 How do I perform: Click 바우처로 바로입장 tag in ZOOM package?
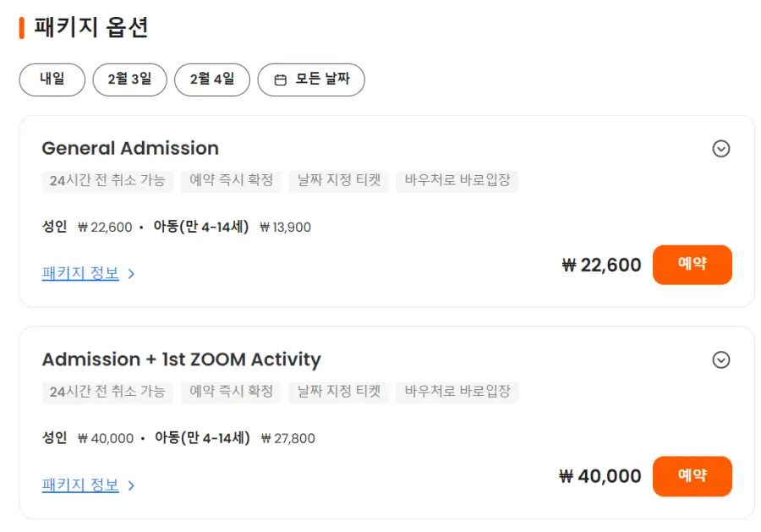[x=457, y=392]
